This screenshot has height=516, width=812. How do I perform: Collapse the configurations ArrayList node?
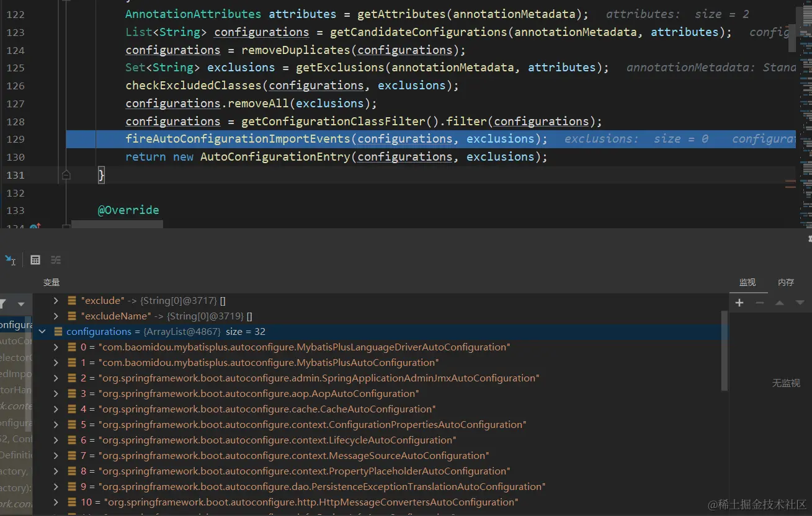[42, 332]
